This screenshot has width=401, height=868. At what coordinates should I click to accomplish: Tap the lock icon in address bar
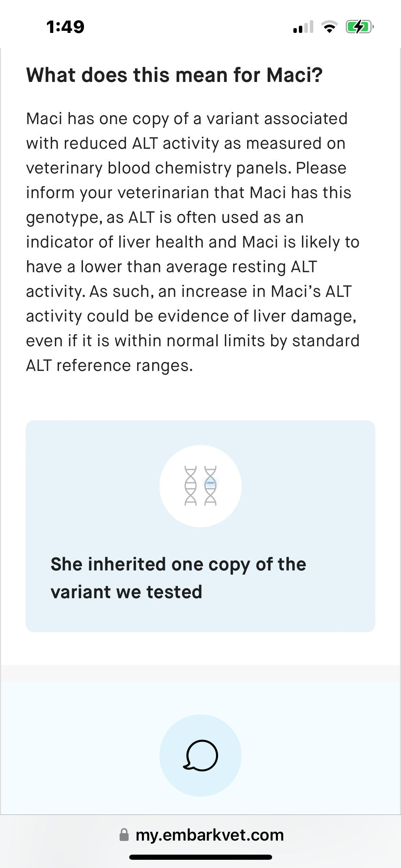[x=124, y=835]
